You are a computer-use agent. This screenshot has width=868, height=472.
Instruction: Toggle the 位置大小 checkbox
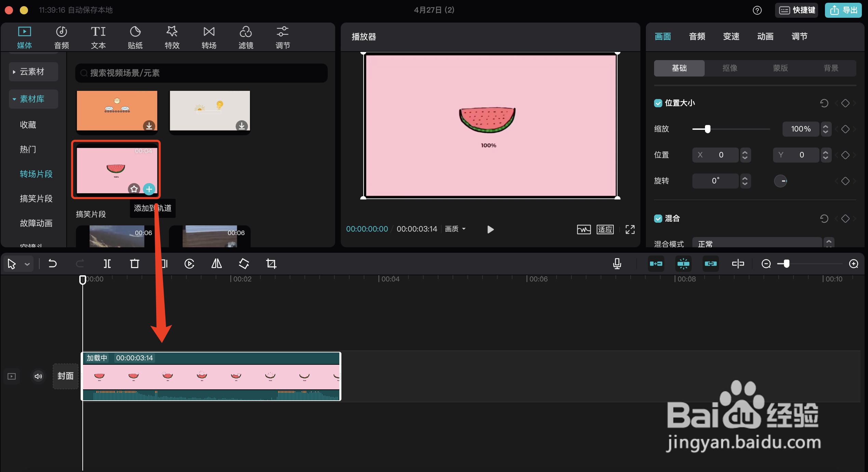pyautogui.click(x=658, y=103)
